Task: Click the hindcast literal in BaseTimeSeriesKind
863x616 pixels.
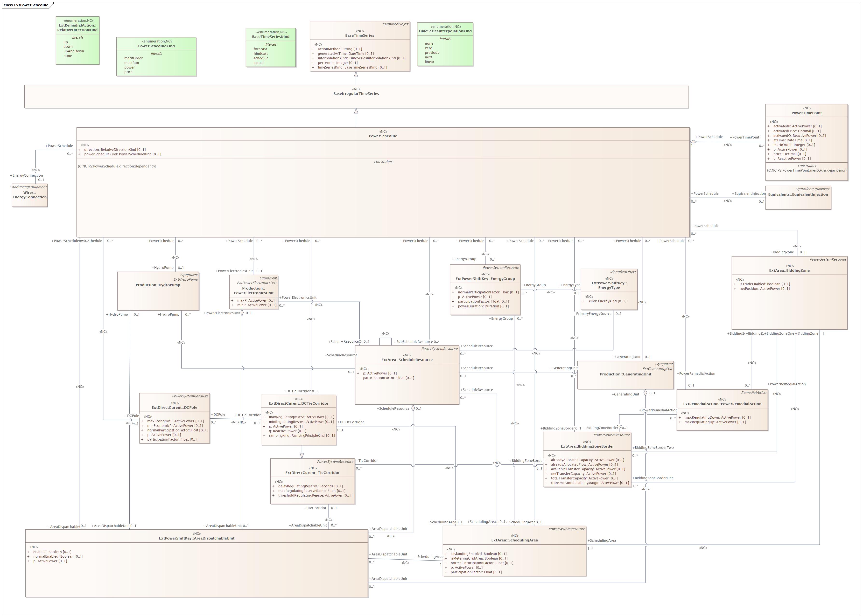Action: tap(261, 54)
